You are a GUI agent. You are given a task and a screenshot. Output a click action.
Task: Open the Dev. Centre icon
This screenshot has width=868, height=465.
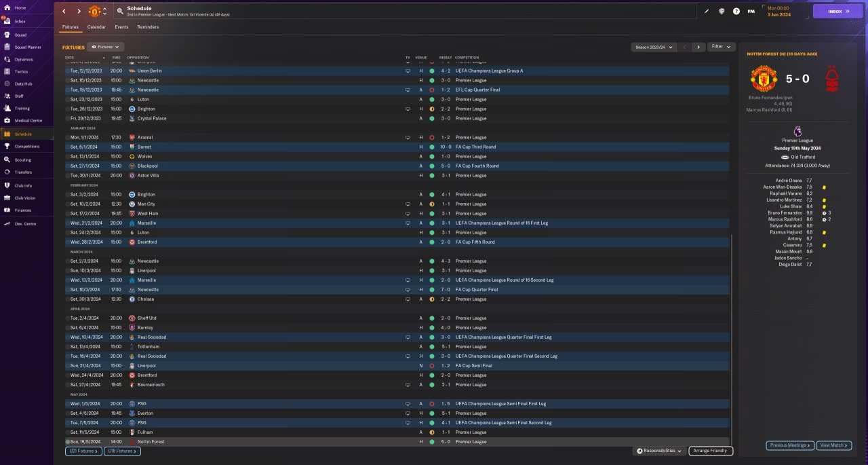coord(6,223)
